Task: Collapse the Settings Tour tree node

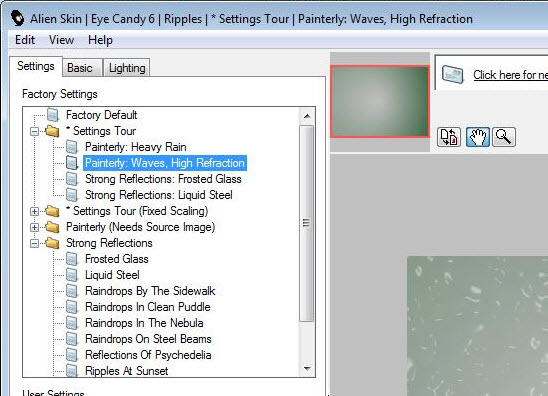Action: tap(34, 131)
